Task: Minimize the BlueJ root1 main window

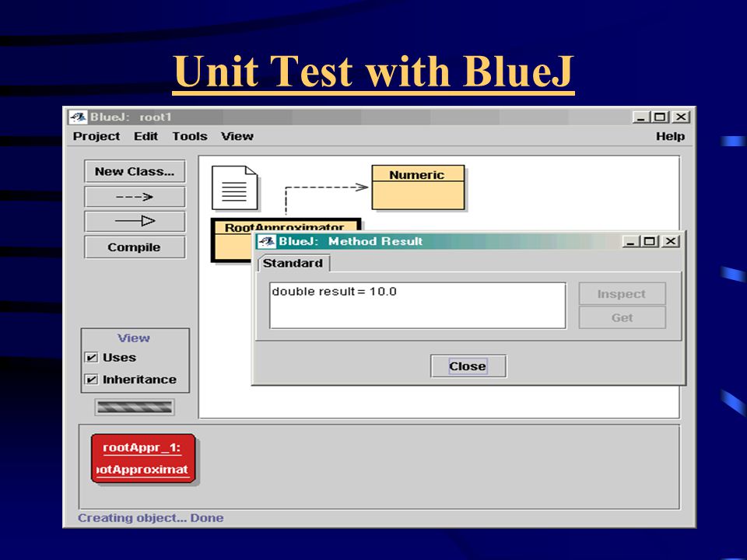Action: coord(640,117)
